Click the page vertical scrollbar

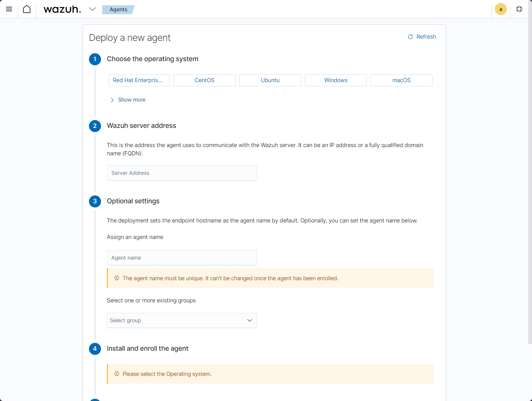click(530, 180)
